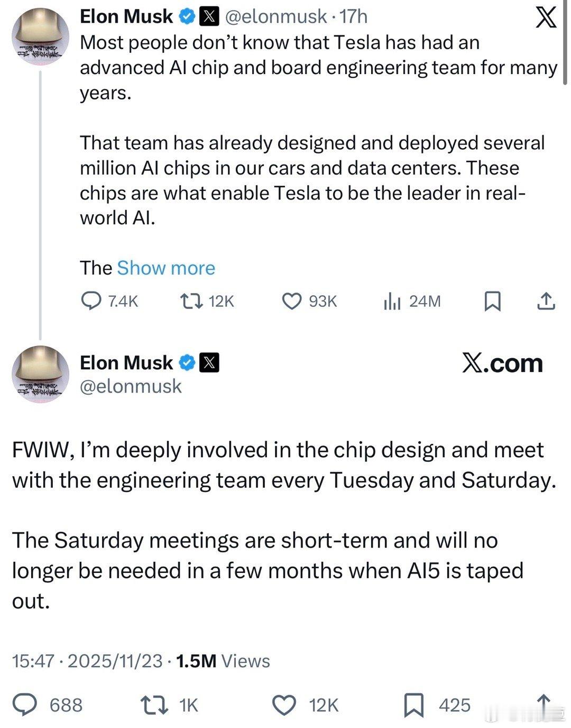571x728 pixels.
Task: Reply to the lower tweet with 688 replies
Action: pyautogui.click(x=24, y=705)
